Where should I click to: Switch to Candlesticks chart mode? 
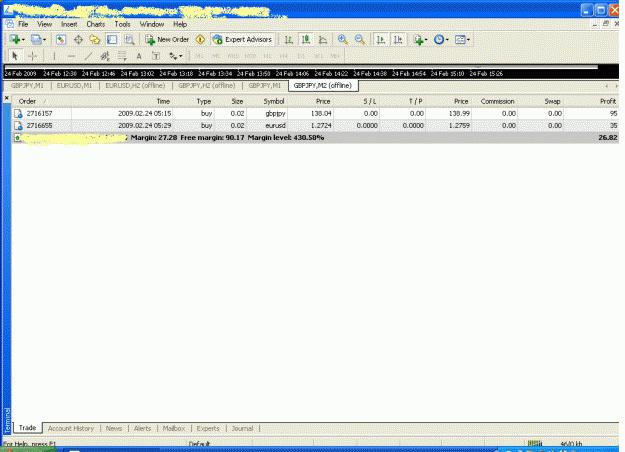coord(306,39)
